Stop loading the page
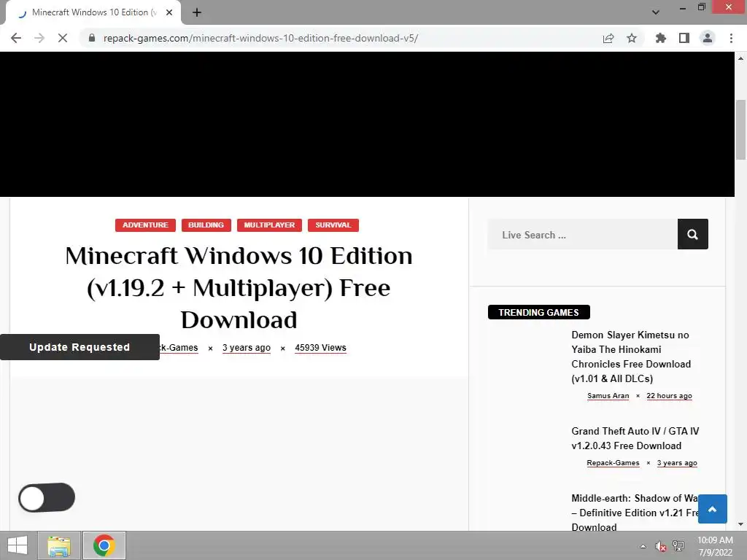The height and width of the screenshot is (560, 747). point(63,38)
